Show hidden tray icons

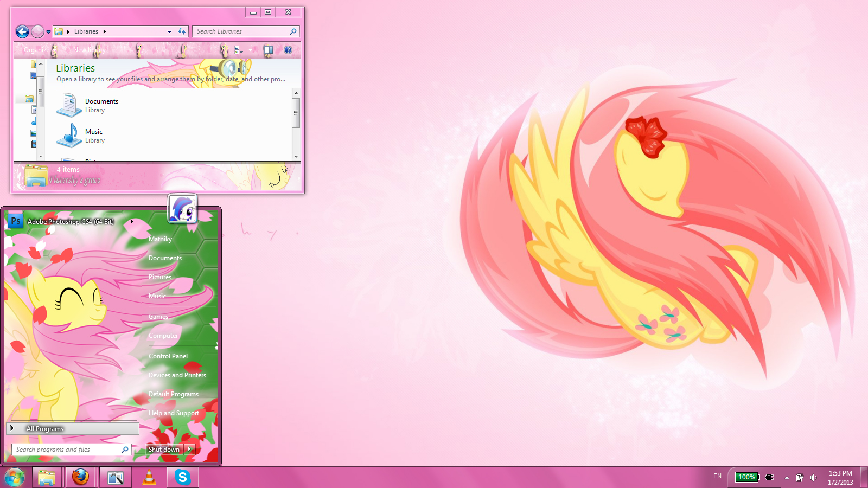click(x=787, y=478)
